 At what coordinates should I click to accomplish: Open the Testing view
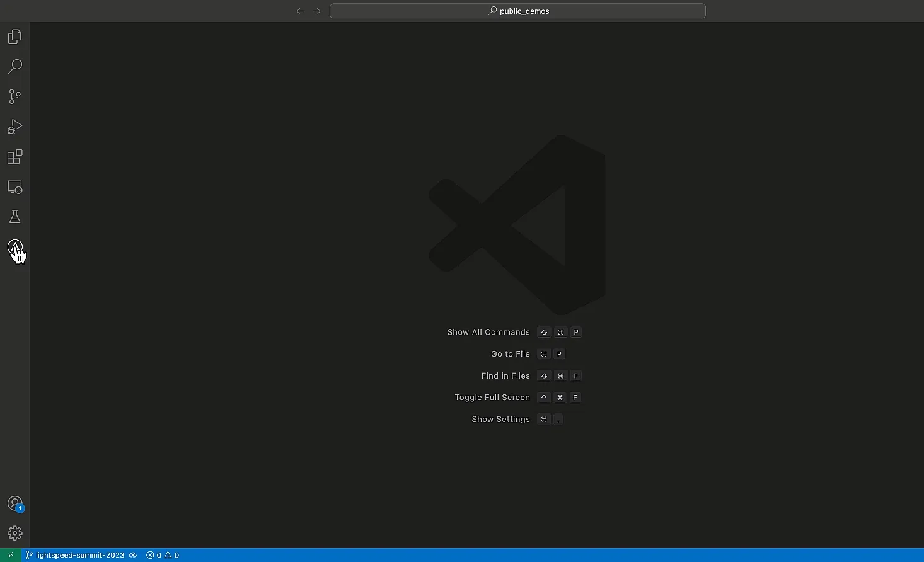point(14,216)
